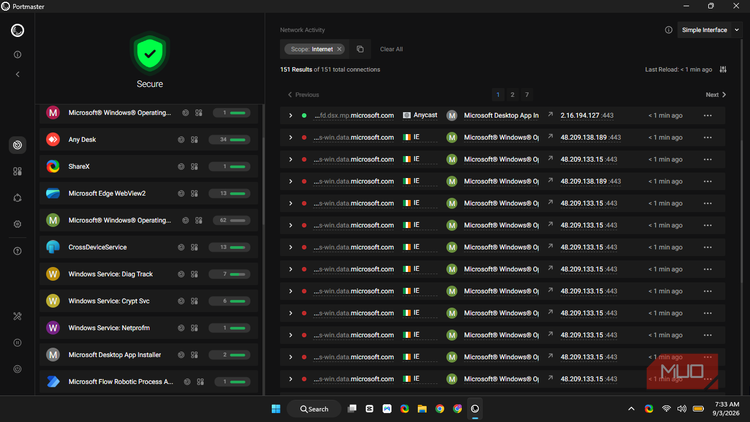
Task: Click the Portmaster logo in the sidebar
Action: click(17, 31)
